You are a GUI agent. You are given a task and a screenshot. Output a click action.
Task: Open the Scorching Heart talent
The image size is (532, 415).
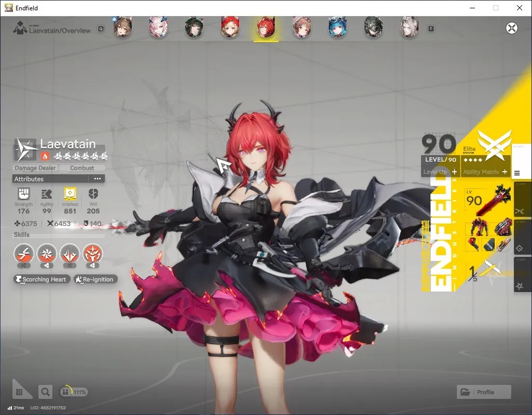coord(41,279)
